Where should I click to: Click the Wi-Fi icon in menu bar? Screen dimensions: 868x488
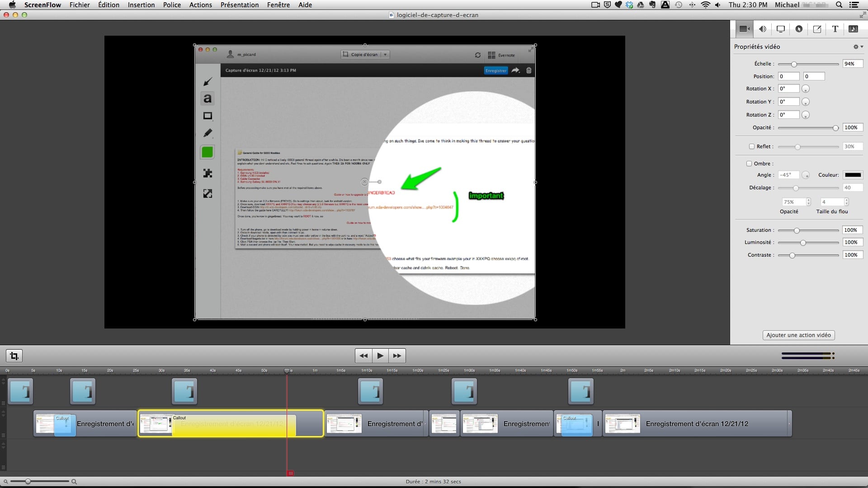pos(705,5)
